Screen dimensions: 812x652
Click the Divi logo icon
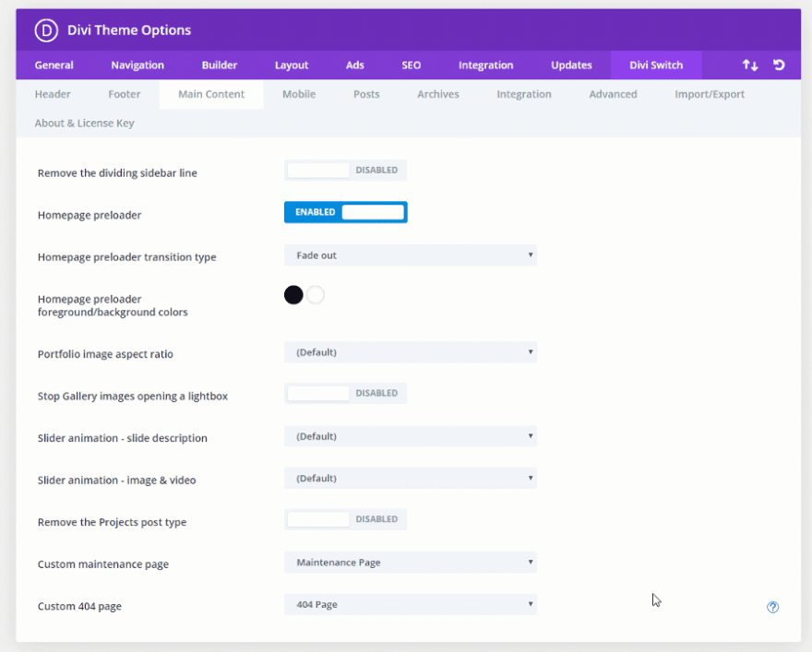click(46, 30)
